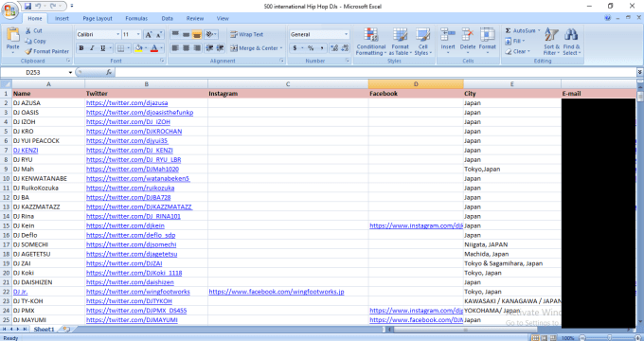Open Format as Table gallery
This screenshot has width=644, height=341.
tap(400, 42)
